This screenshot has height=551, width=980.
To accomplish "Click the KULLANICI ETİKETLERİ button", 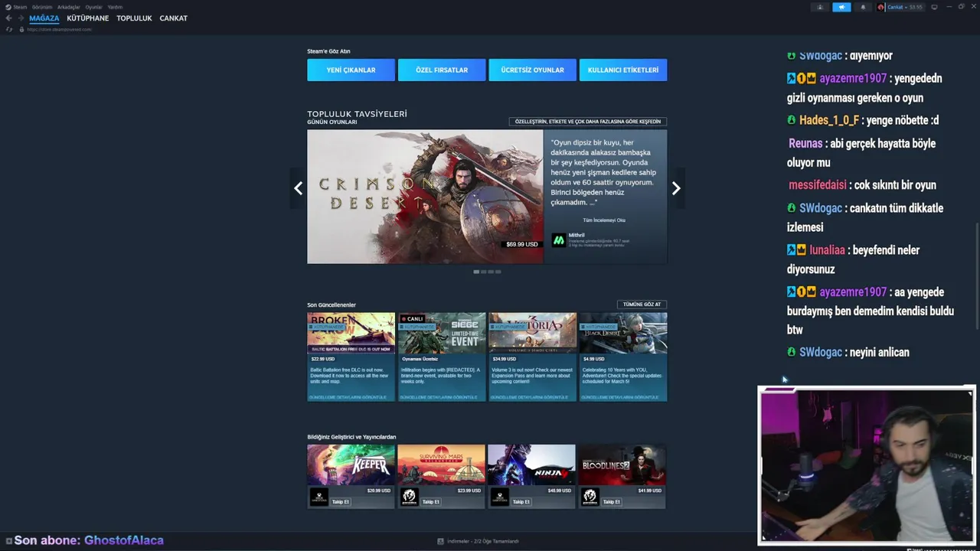I will [623, 70].
